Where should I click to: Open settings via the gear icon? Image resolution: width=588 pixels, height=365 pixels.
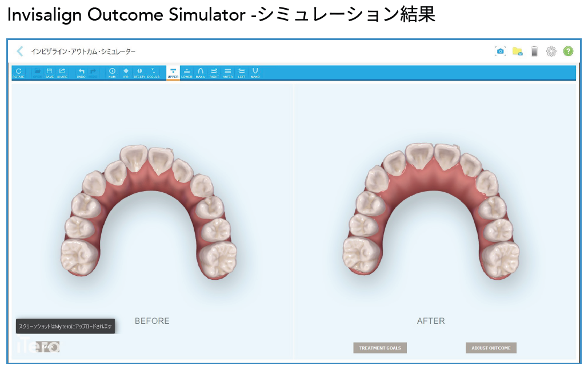551,51
